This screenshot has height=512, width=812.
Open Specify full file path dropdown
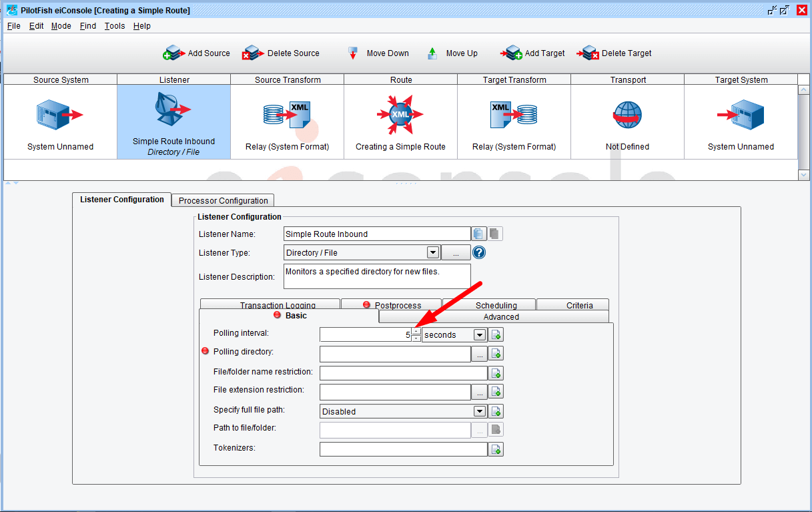coord(479,412)
